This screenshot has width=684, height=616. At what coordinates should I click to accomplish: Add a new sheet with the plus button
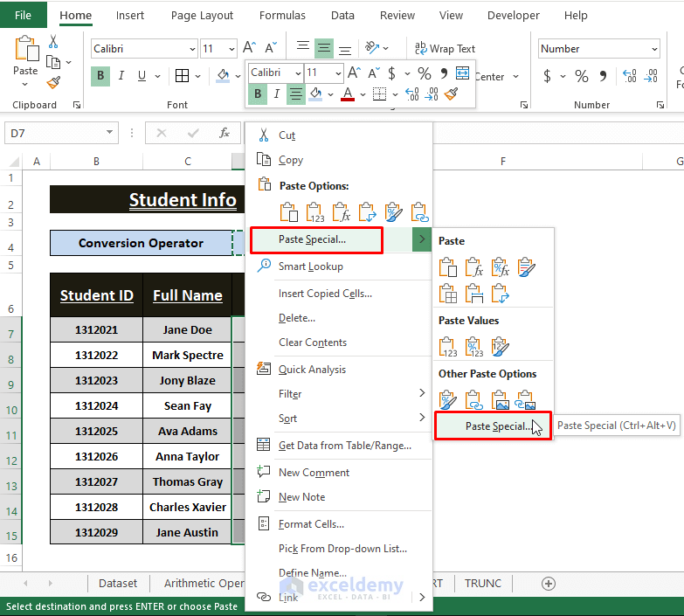tap(549, 583)
